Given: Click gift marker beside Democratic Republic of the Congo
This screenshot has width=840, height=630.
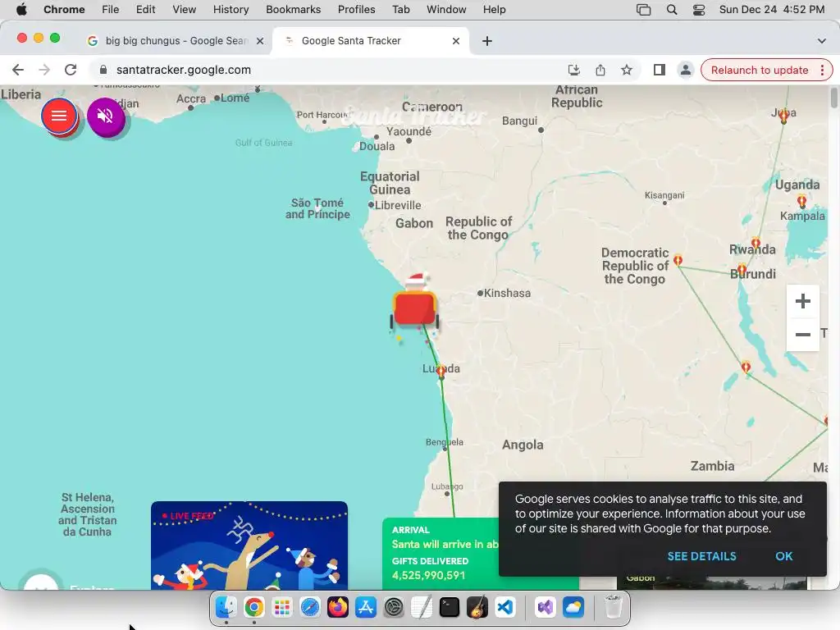Looking at the screenshot, I should tap(678, 260).
